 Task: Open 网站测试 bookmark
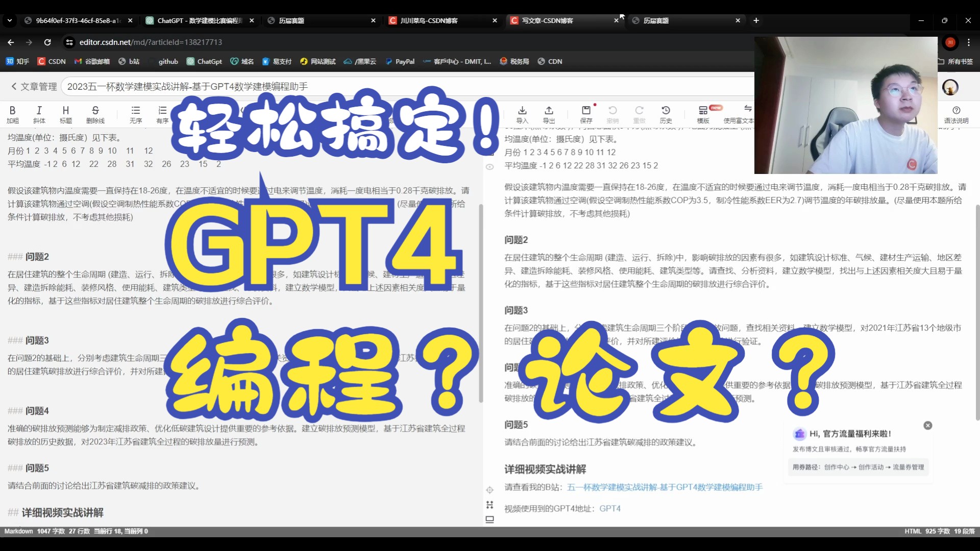[317, 61]
